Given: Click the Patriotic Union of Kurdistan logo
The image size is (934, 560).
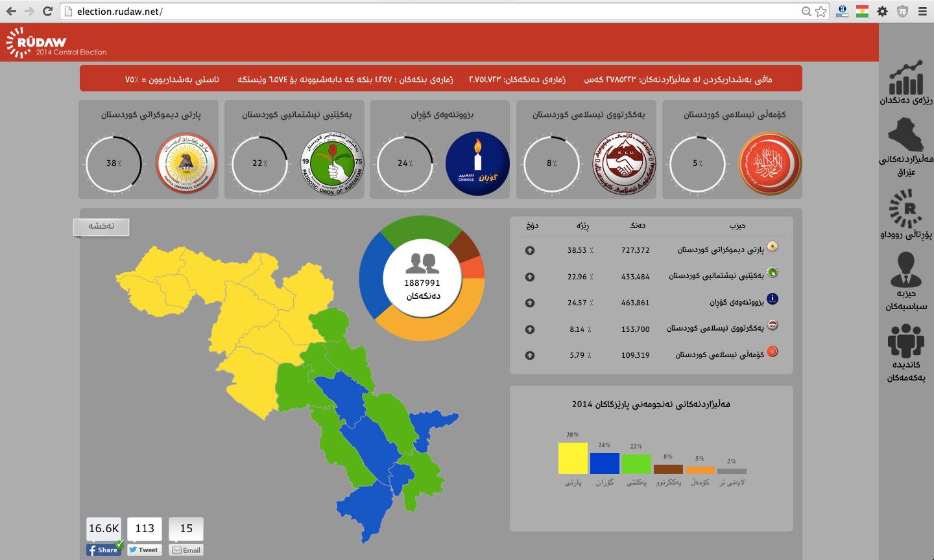Looking at the screenshot, I should click(x=332, y=163).
